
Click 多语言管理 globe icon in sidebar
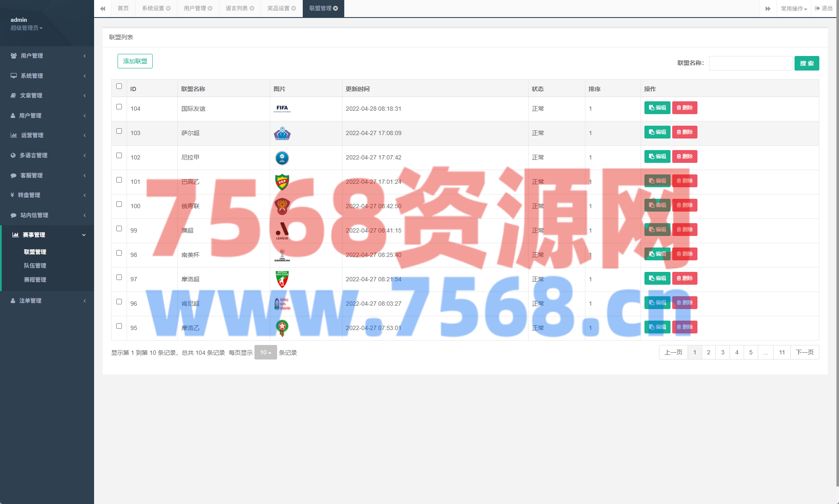coord(13,155)
